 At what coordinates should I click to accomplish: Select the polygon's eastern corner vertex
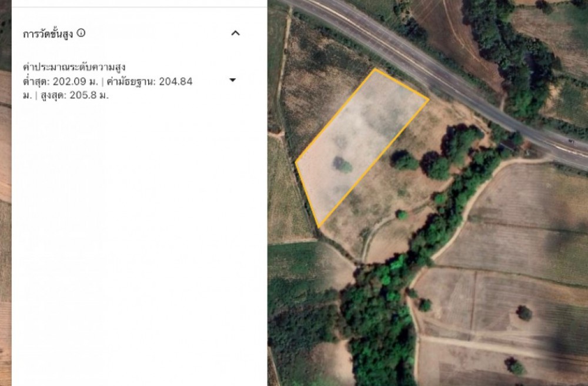pyautogui.click(x=428, y=99)
